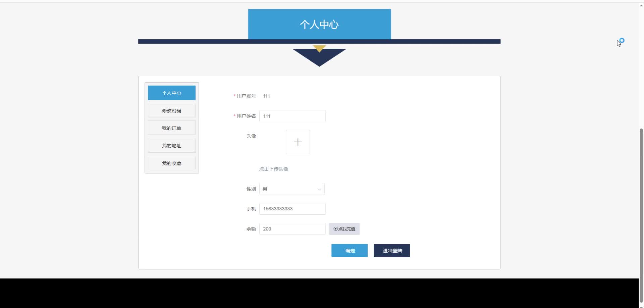Screen dimensions: 644x308
Task: Open the 我的订单 section
Action: 171,127
